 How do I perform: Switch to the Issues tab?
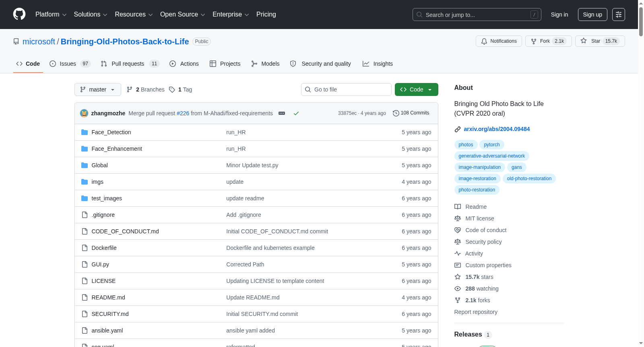point(70,64)
